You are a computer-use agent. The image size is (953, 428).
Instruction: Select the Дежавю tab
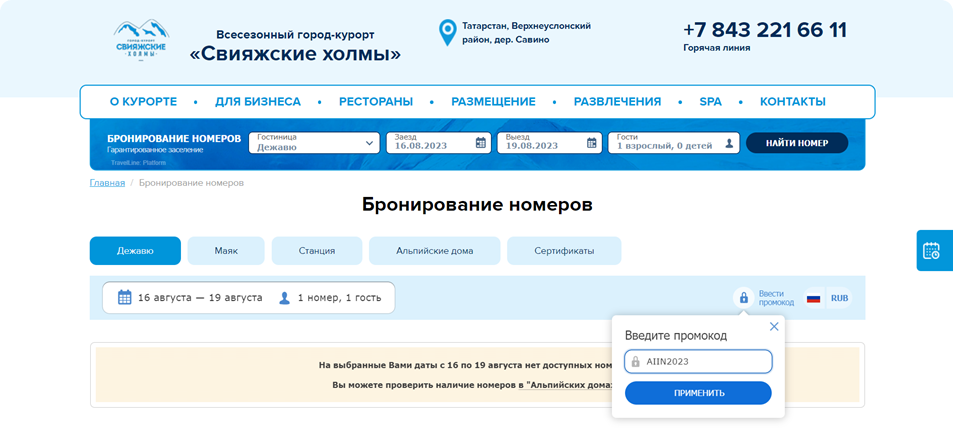(135, 250)
